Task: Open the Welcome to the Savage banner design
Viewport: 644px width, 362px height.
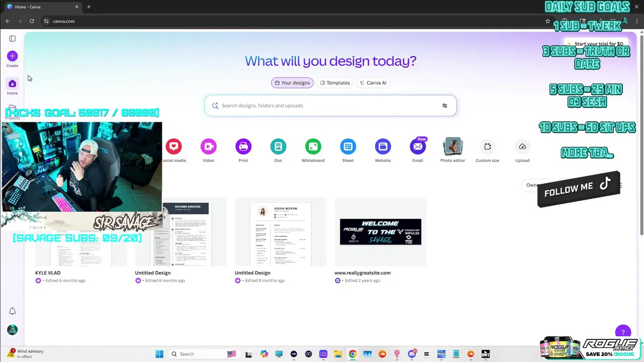Action: tap(380, 232)
